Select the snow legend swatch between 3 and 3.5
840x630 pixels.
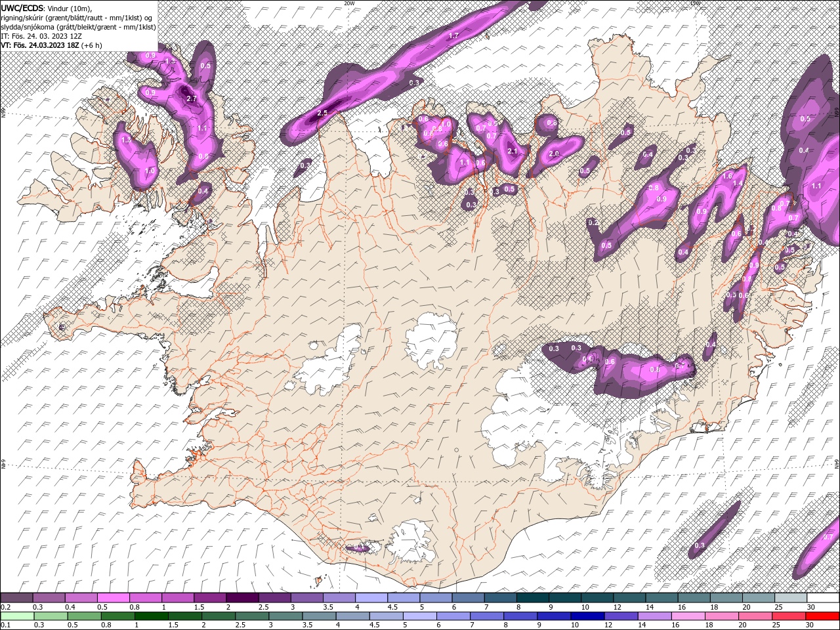click(x=306, y=598)
